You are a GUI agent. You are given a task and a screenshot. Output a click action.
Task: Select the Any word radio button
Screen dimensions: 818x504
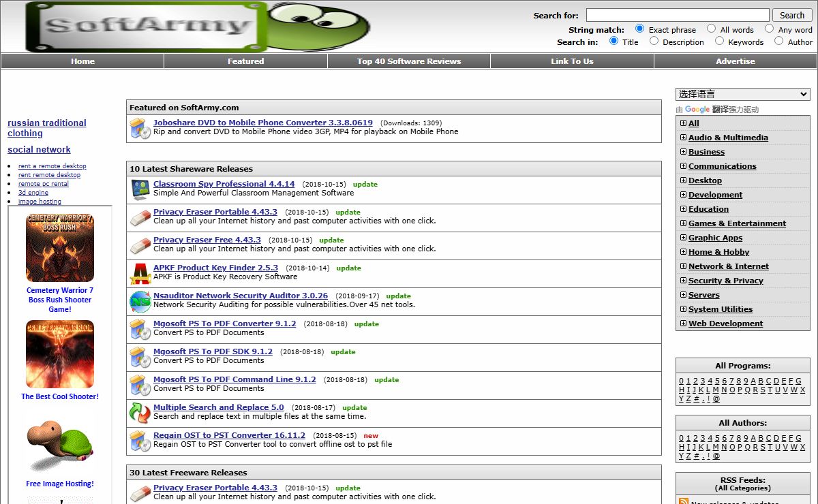[769, 29]
